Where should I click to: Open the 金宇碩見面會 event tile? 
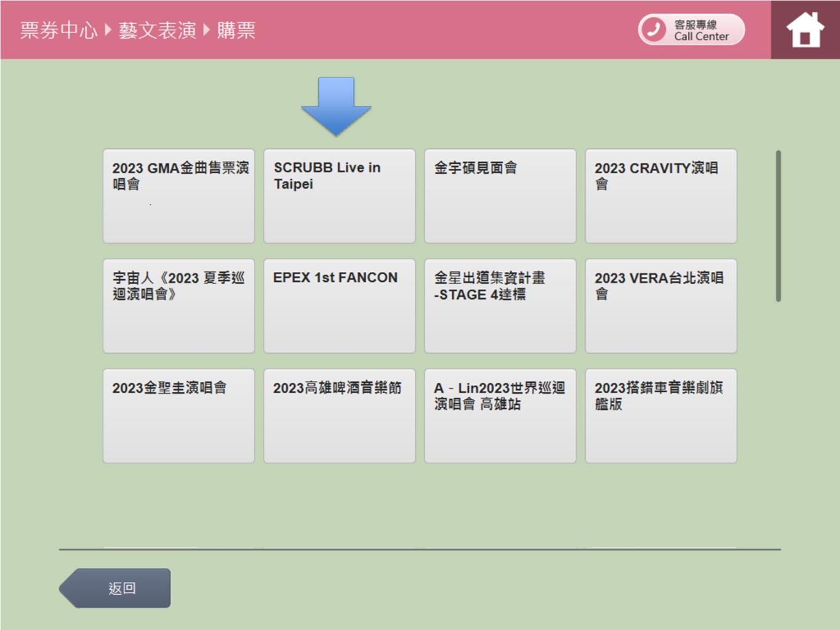pyautogui.click(x=500, y=196)
